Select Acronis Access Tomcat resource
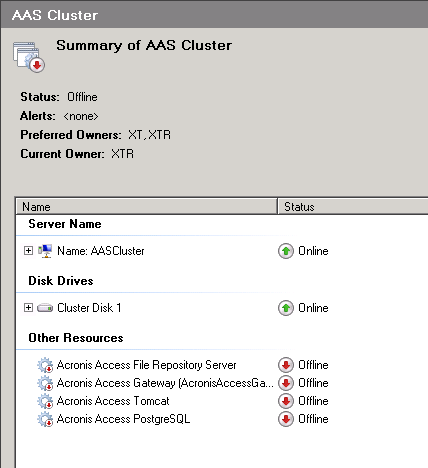Image resolution: width=428 pixels, height=468 pixels. (113, 401)
